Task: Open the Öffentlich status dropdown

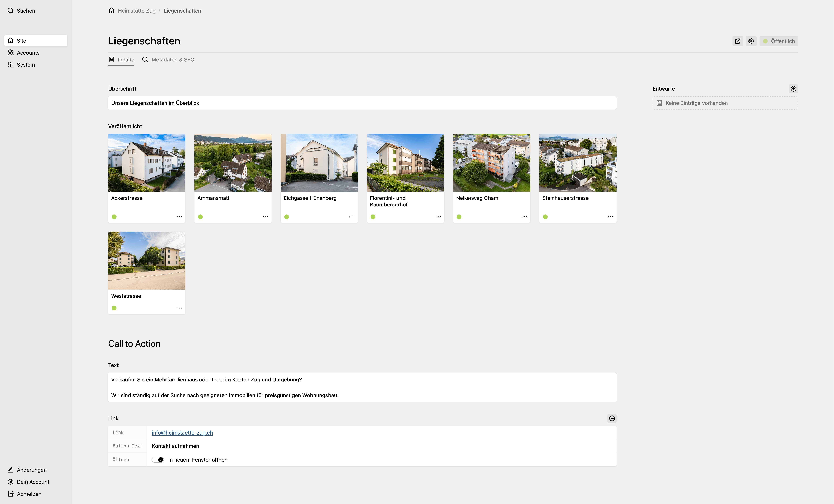Action: (x=779, y=41)
